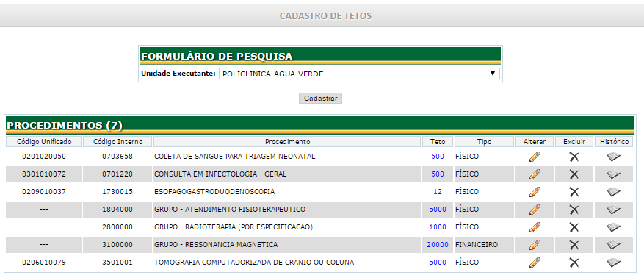644x278 pixels.
Task: Click the Unidade Executante label
Action: tap(178, 74)
